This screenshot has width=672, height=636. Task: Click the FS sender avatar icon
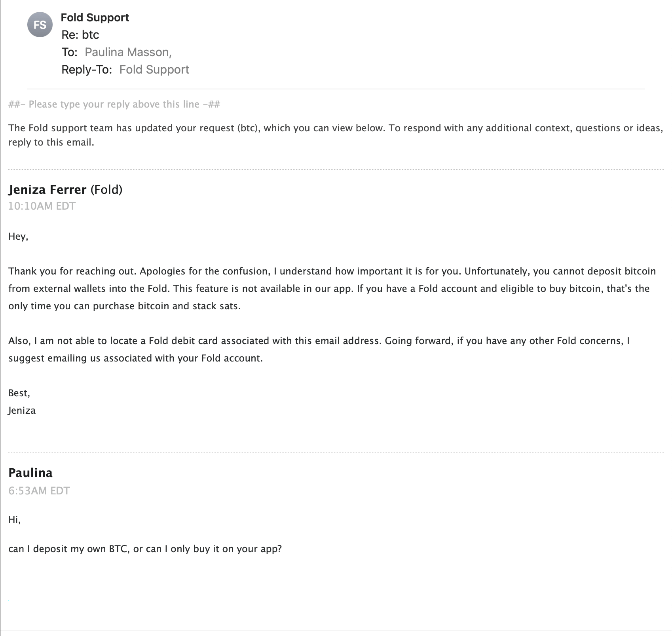40,25
